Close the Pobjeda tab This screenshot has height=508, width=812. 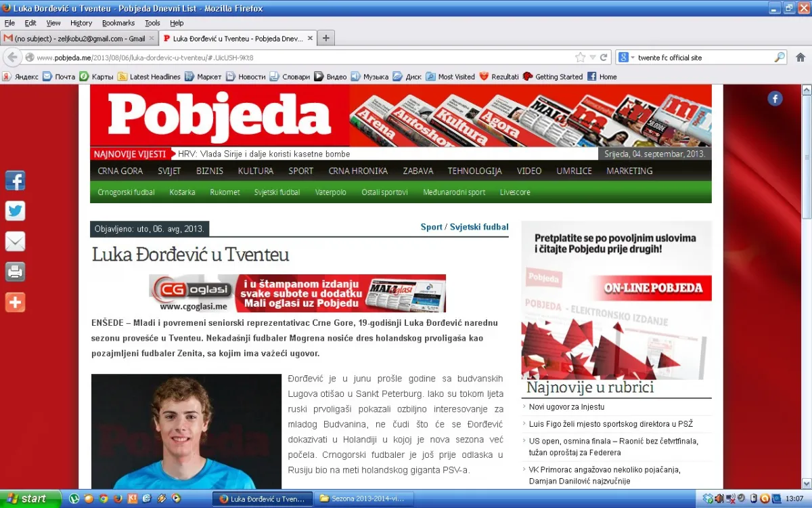[311, 39]
